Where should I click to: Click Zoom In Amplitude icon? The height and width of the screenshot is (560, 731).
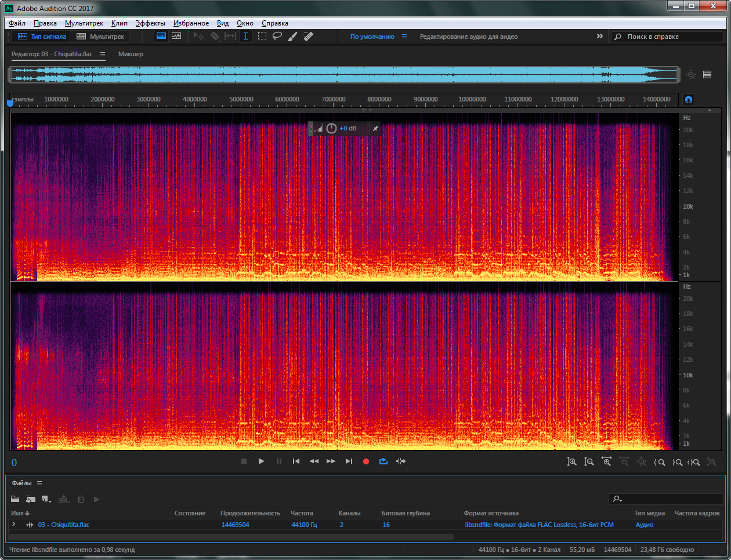tap(571, 462)
